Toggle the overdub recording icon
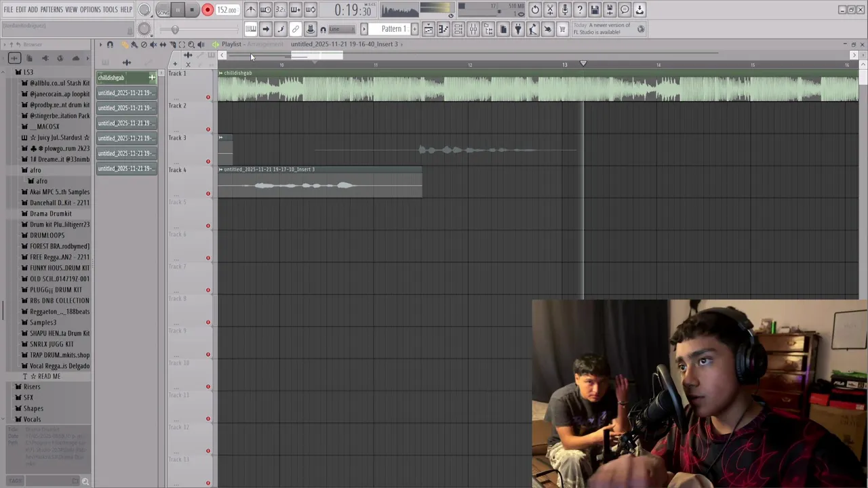This screenshot has height=488, width=868. (296, 10)
